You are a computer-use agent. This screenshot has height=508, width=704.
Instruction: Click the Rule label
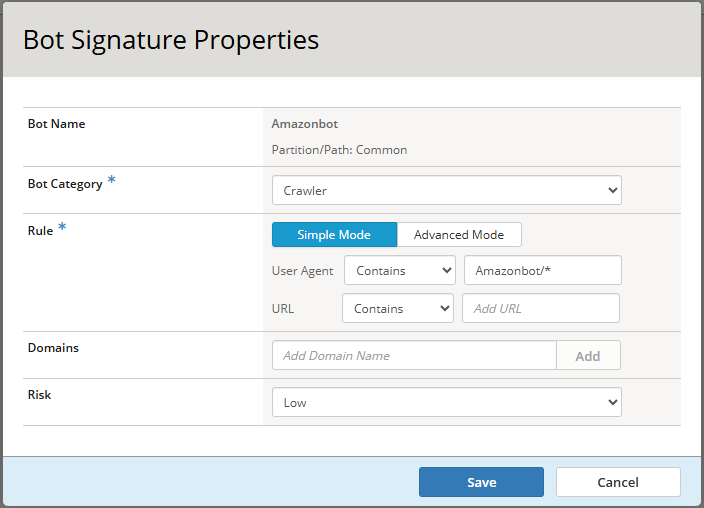click(x=40, y=231)
